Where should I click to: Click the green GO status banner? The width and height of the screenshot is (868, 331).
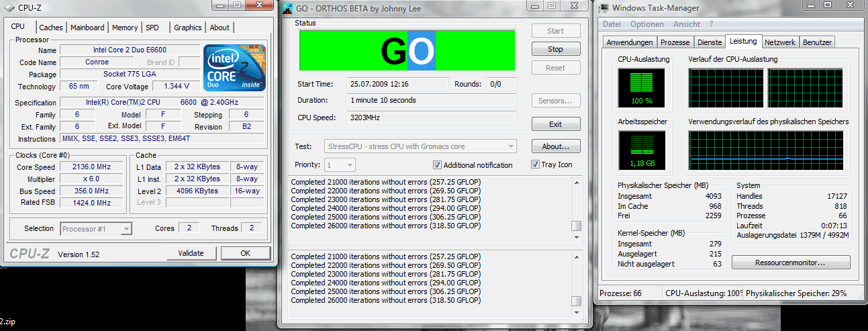(x=407, y=50)
